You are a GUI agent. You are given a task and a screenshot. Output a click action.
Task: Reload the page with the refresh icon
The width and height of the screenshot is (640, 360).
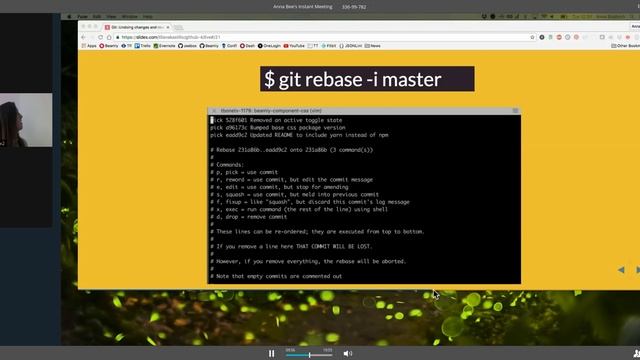click(x=100, y=37)
